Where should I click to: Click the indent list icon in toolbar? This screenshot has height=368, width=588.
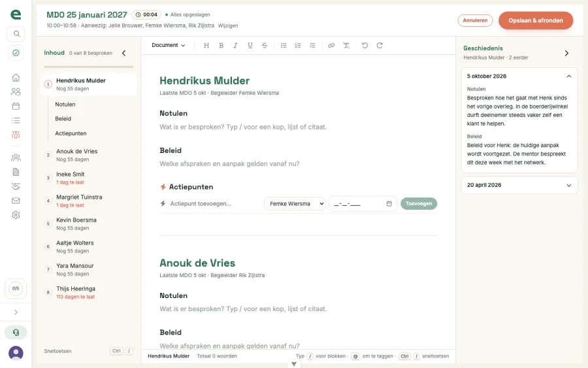[x=312, y=45]
